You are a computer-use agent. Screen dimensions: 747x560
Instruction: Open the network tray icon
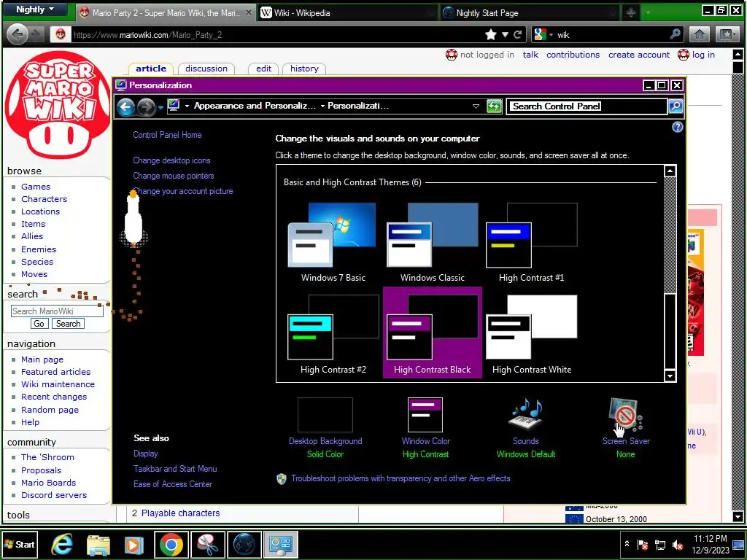pyautogui.click(x=660, y=545)
